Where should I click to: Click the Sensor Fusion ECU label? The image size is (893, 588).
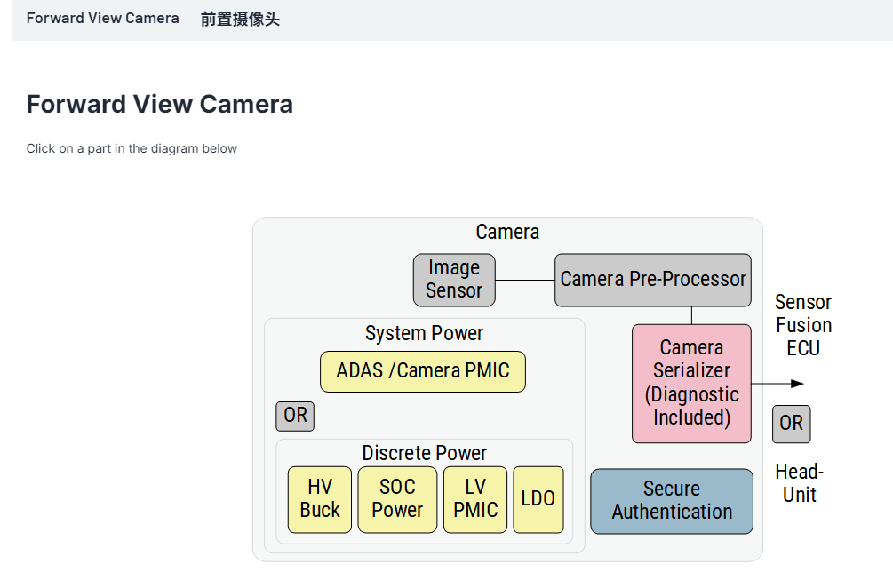coord(803,325)
